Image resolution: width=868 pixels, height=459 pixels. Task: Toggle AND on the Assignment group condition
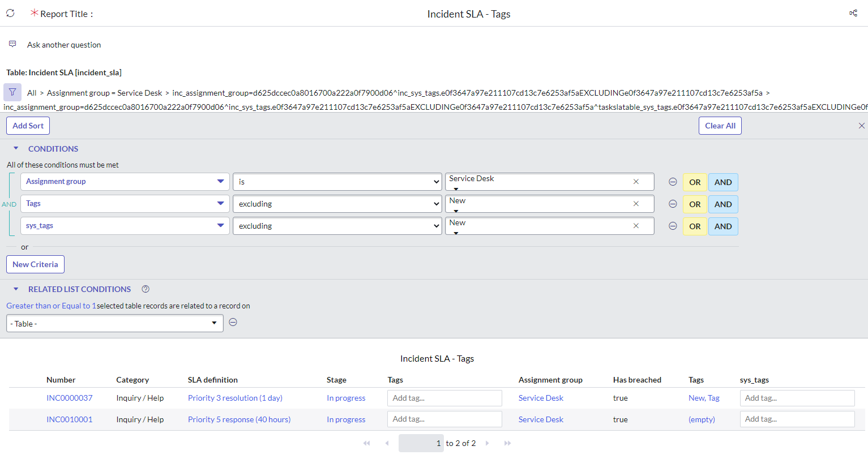point(723,182)
